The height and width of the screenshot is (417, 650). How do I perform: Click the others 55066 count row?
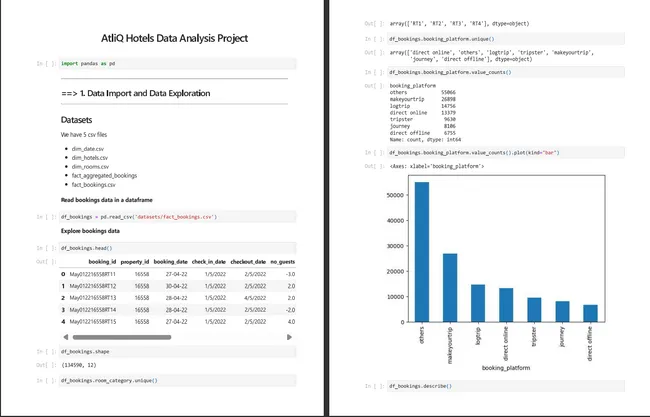[422, 92]
